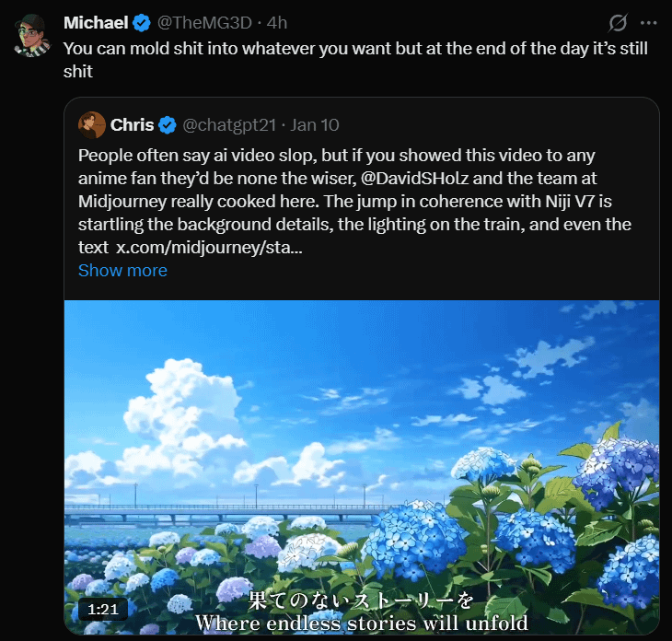Open the three-dot more options menu
The width and height of the screenshot is (672, 641).
point(649,22)
